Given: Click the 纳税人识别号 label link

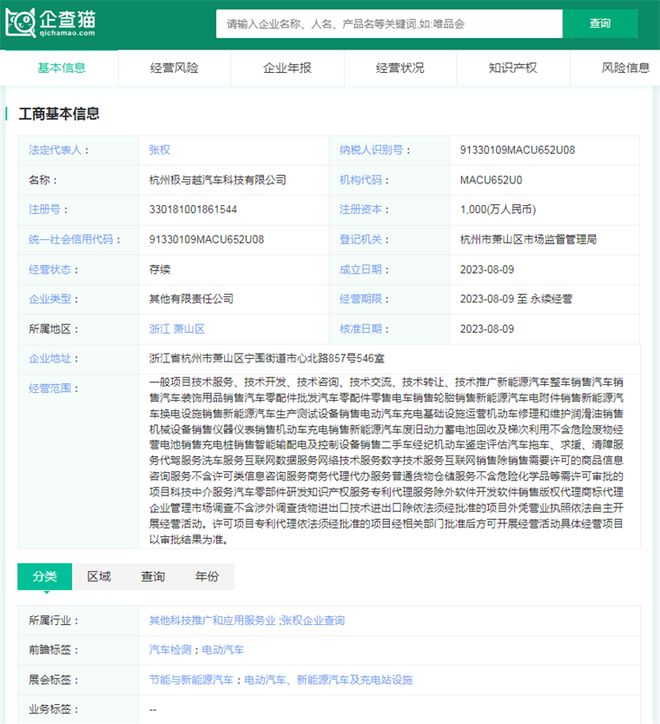Looking at the screenshot, I should click(x=371, y=150).
